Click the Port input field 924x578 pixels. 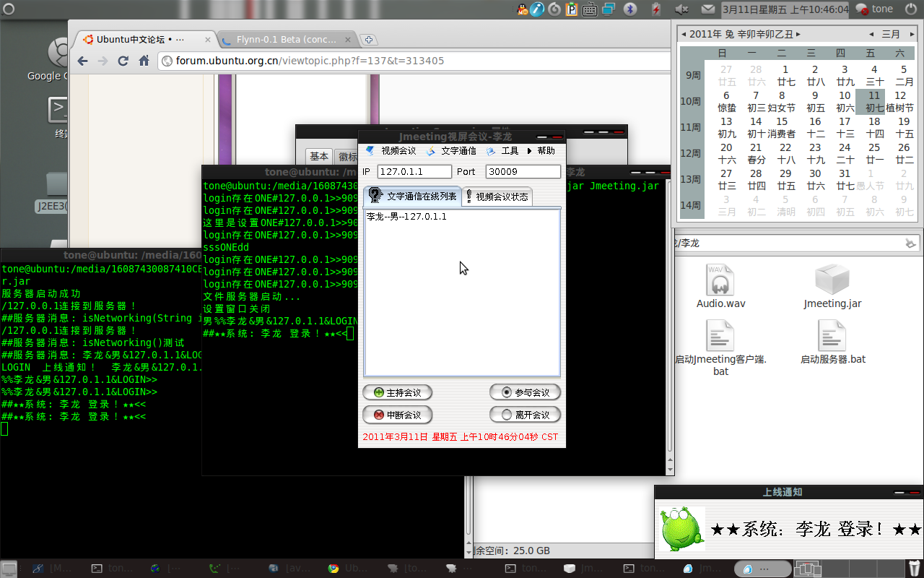pyautogui.click(x=523, y=171)
